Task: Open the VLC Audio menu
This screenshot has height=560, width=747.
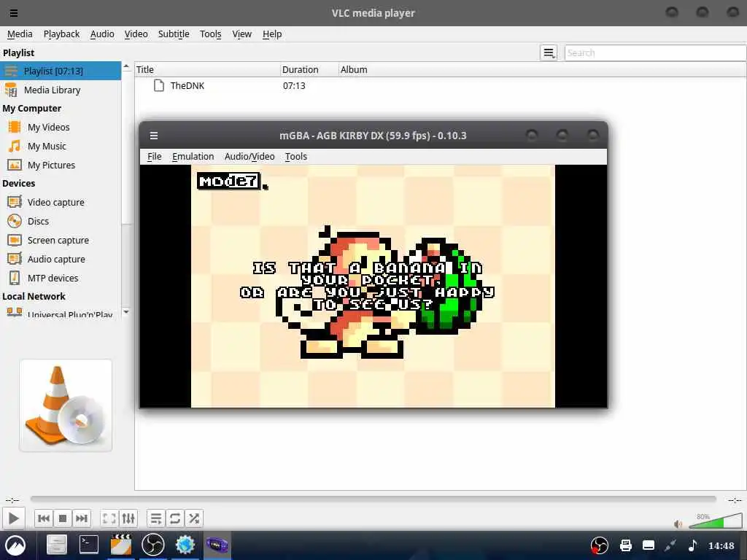Action: [102, 34]
